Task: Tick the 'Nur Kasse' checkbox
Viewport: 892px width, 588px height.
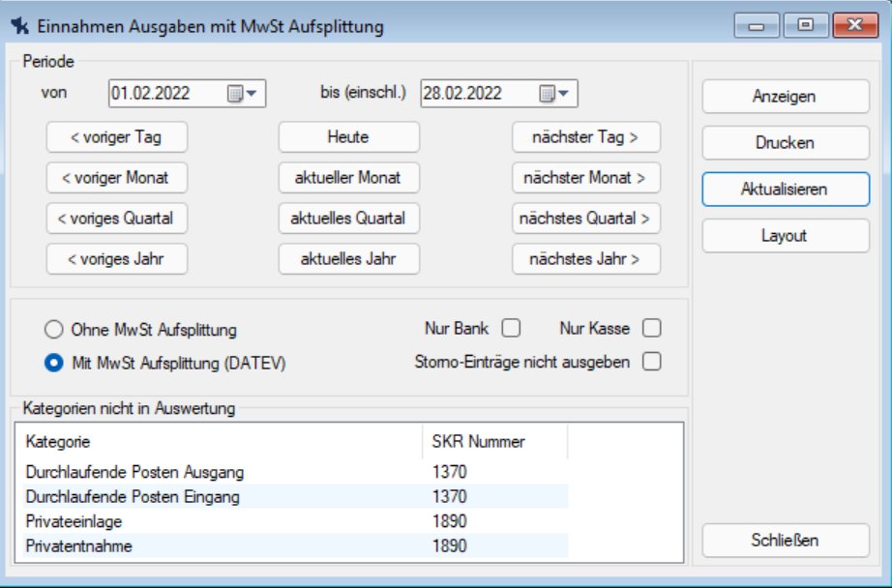Action: 652,329
